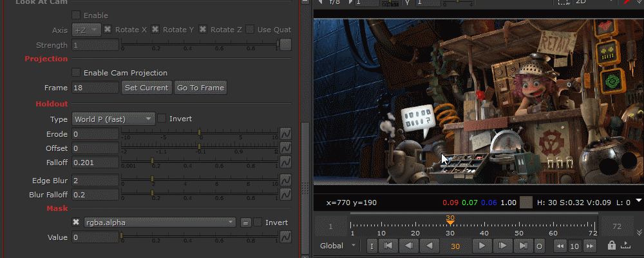The image size is (644, 258).
Task: Open the rgba.alpha mask channel dropdown
Action: [x=160, y=223]
